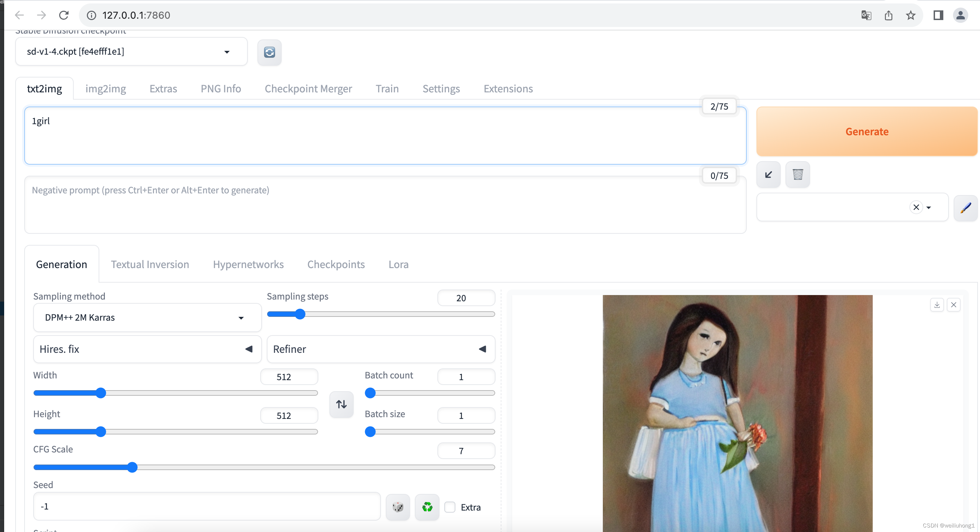Open the styles dropdown arrow
The image size is (980, 532).
[x=929, y=208]
